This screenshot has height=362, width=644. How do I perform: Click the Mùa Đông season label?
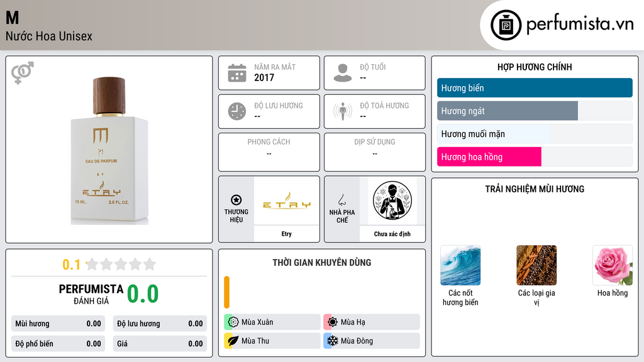click(357, 341)
